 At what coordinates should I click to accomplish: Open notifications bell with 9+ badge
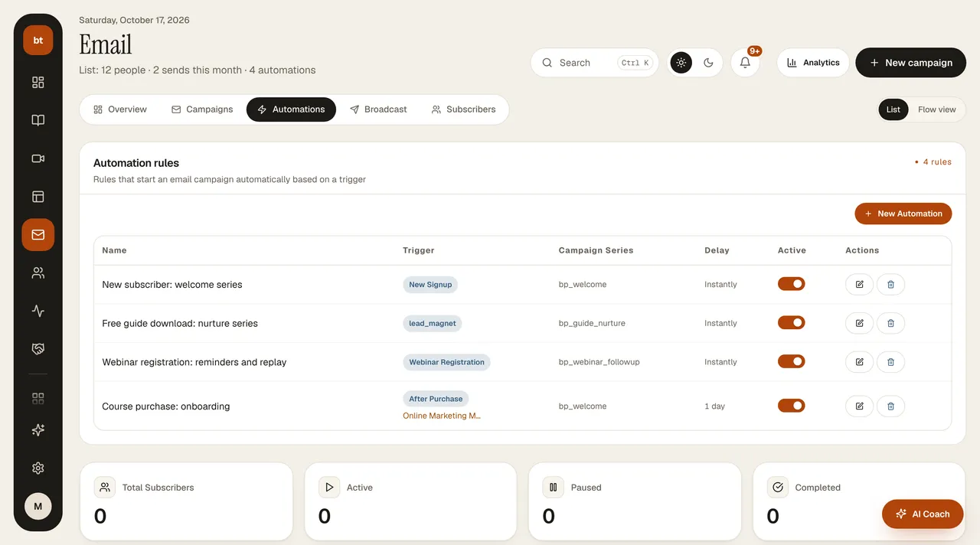pyautogui.click(x=745, y=63)
